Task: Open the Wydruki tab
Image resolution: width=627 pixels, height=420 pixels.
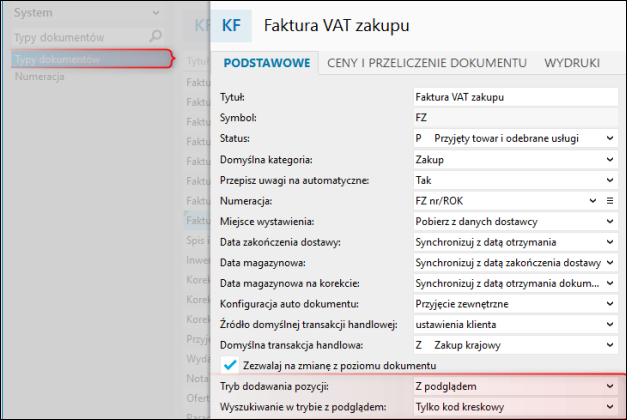Action: (x=572, y=63)
